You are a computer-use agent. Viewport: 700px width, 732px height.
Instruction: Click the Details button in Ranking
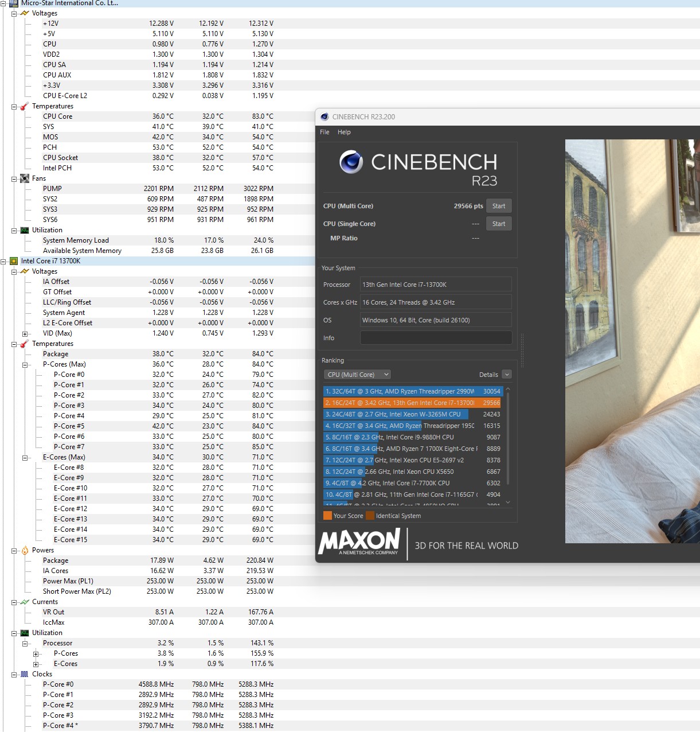pos(488,375)
